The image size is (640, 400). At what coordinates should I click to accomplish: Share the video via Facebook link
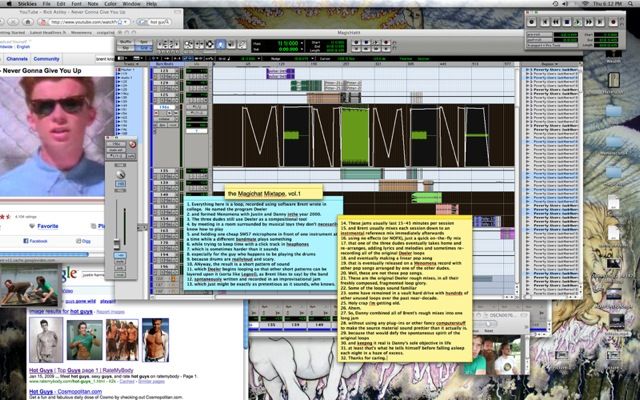pos(35,241)
